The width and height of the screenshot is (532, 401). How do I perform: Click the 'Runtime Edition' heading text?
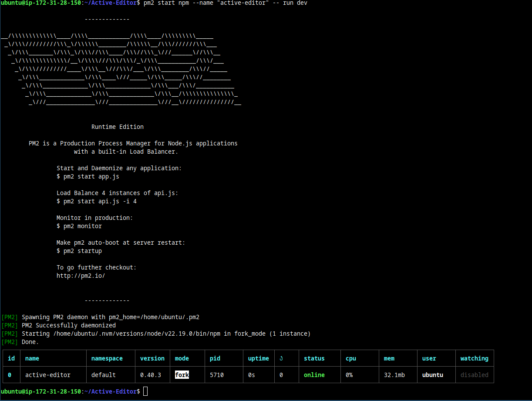coord(117,127)
